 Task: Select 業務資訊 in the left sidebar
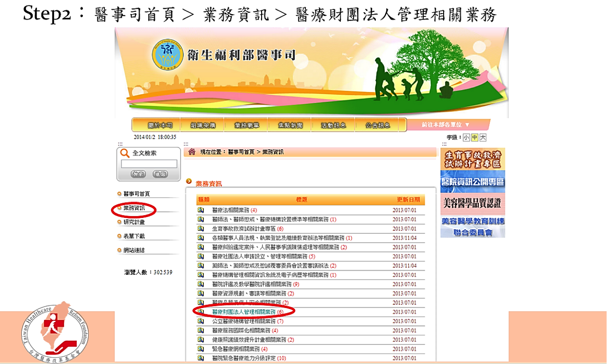[134, 208]
